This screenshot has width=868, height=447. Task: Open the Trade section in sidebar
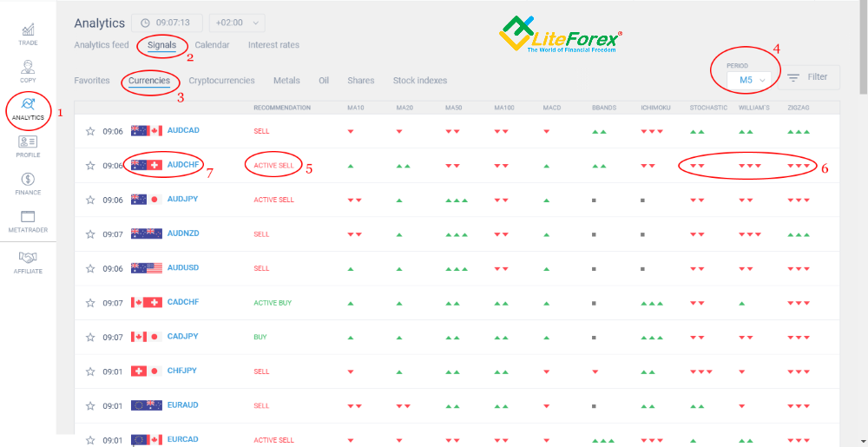[x=28, y=35]
